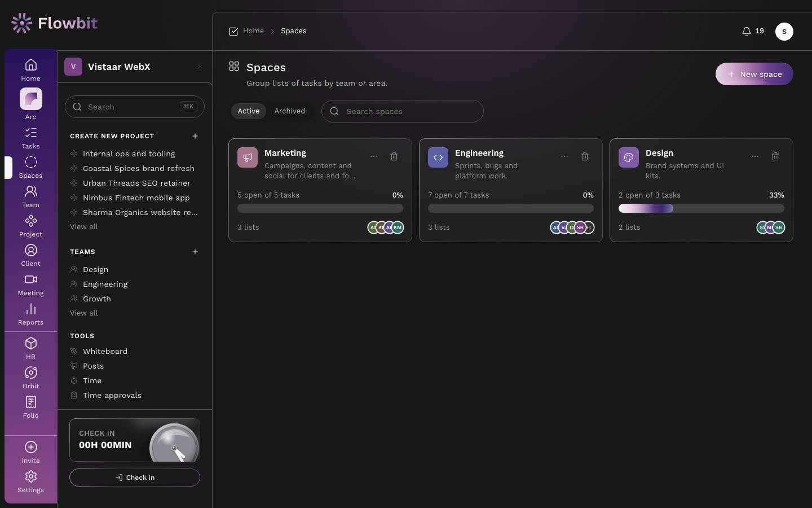
Task: Open the Marketing card more-options menu
Action: [x=374, y=156]
